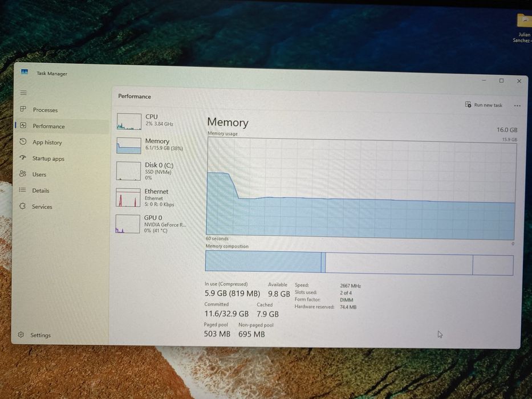
Task: Click the Startup apps gauge icon
Action: tap(23, 157)
